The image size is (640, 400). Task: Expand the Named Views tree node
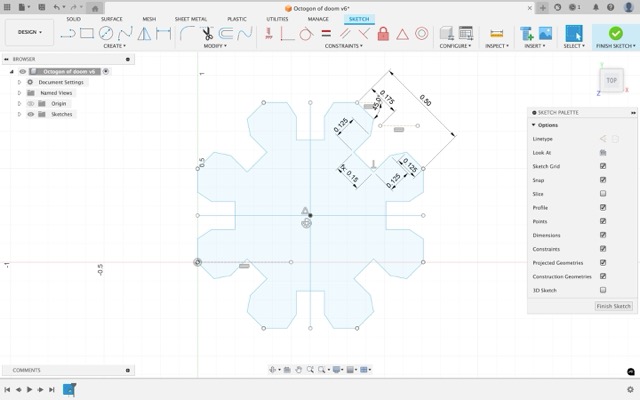click(19, 93)
